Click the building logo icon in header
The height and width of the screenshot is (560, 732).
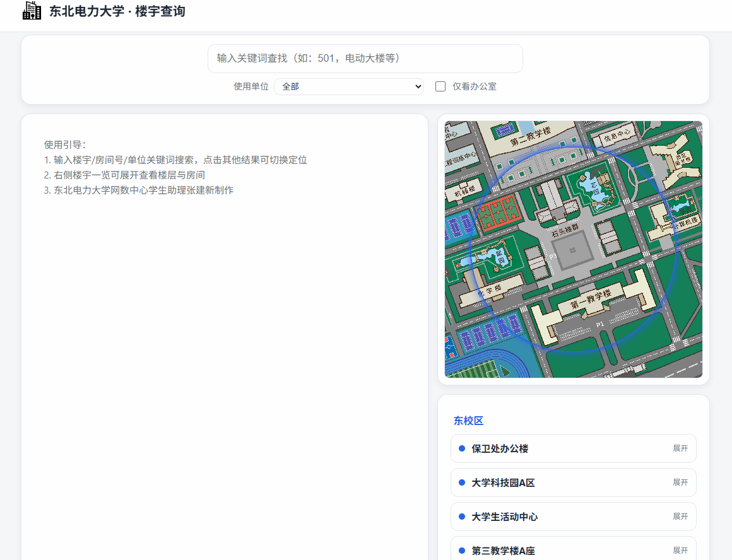point(32,11)
